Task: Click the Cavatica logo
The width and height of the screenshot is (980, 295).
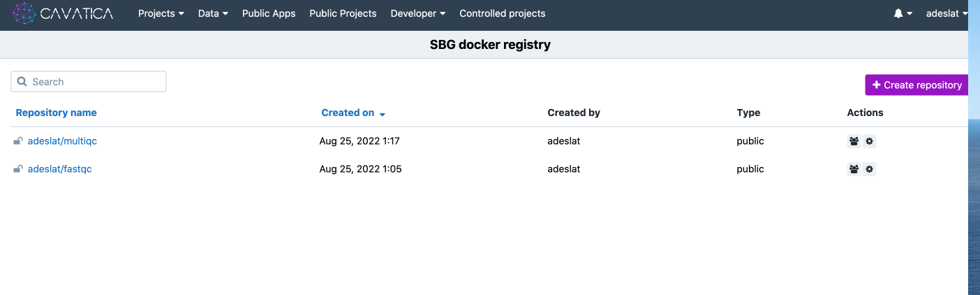Action: [64, 13]
